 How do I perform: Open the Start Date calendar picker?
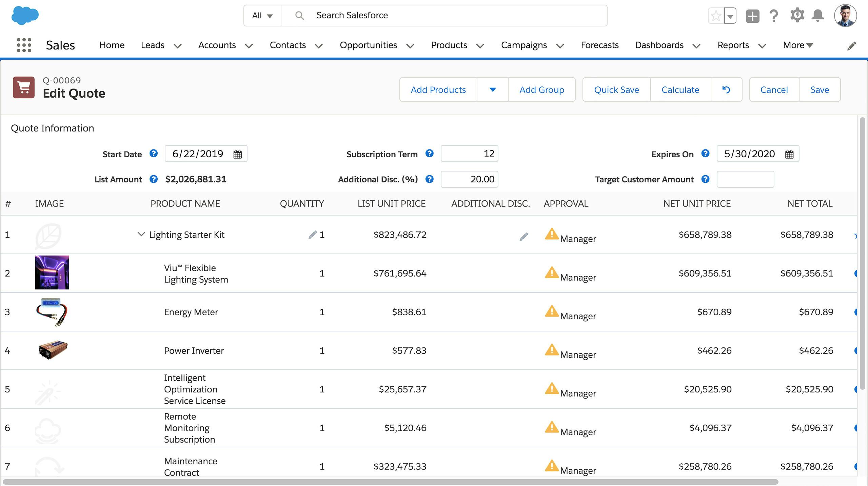[x=238, y=154]
